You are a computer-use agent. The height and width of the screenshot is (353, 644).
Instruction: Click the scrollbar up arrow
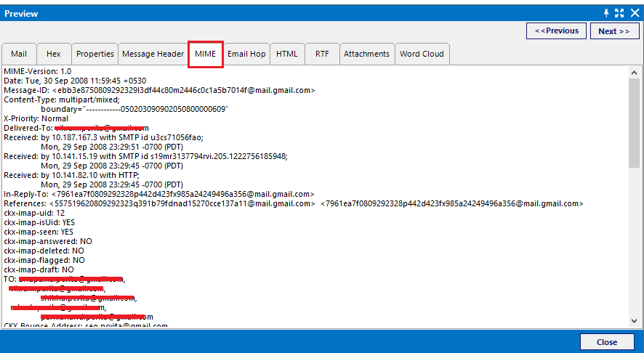point(634,73)
